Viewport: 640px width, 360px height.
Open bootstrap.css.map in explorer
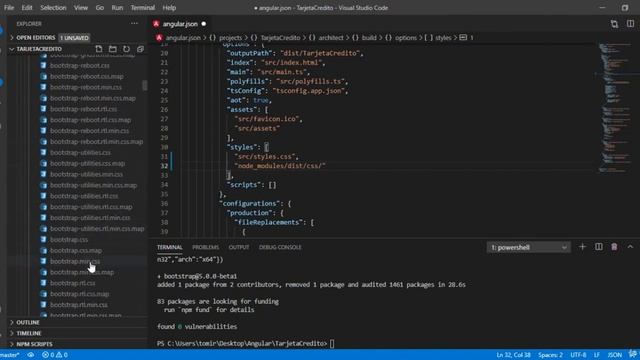click(x=76, y=251)
